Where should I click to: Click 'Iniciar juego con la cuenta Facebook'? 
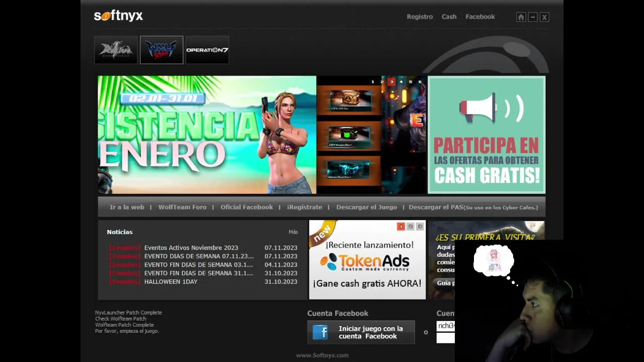pyautogui.click(x=361, y=332)
